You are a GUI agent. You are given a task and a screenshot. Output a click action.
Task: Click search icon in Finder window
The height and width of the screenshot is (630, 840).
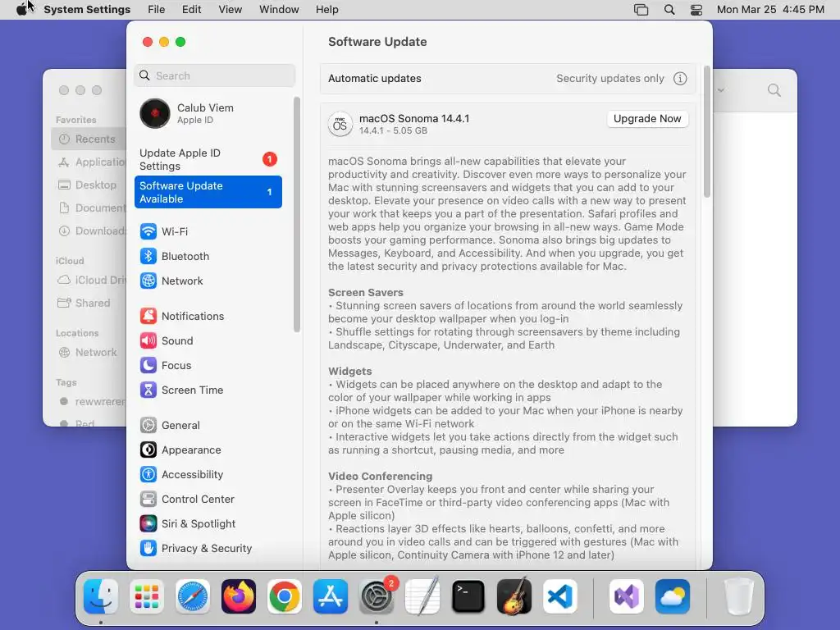pos(774,90)
